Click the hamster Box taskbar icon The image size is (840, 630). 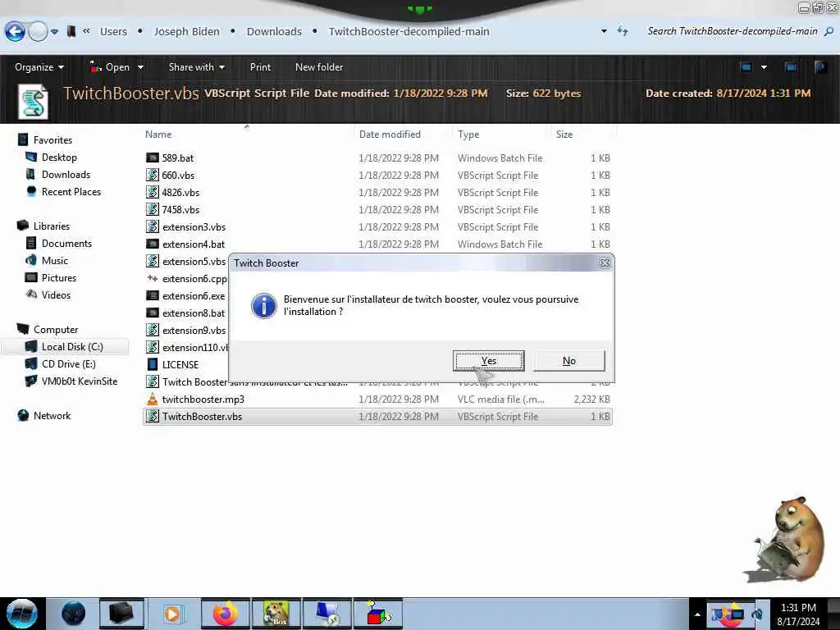point(276,614)
